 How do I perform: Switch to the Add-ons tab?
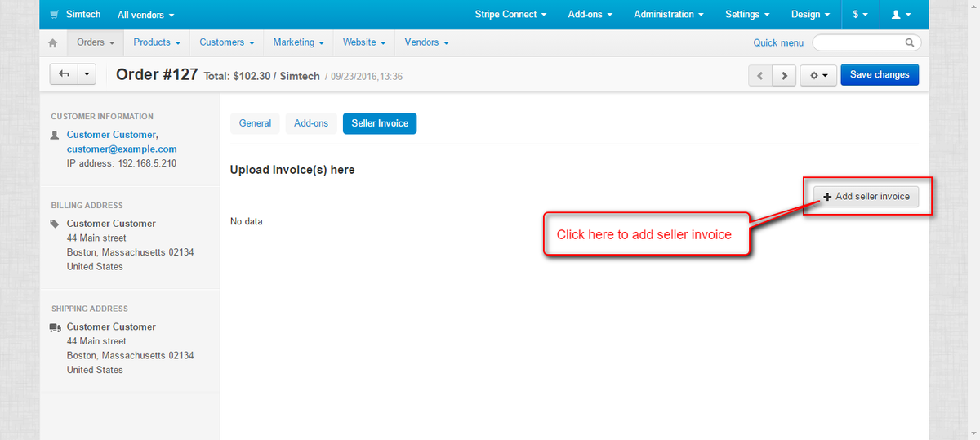[x=310, y=123]
